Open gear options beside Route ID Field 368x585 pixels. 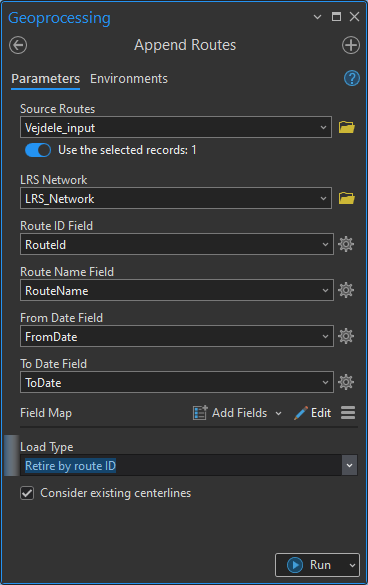tap(346, 244)
